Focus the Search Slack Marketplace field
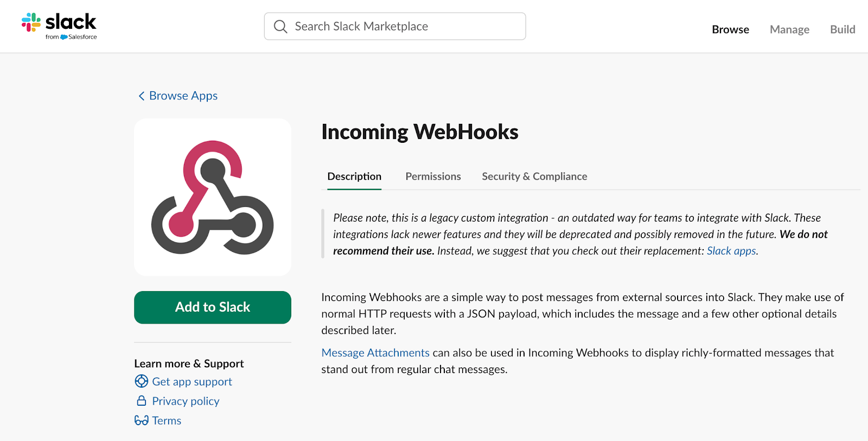This screenshot has width=868, height=441. pyautogui.click(x=395, y=26)
